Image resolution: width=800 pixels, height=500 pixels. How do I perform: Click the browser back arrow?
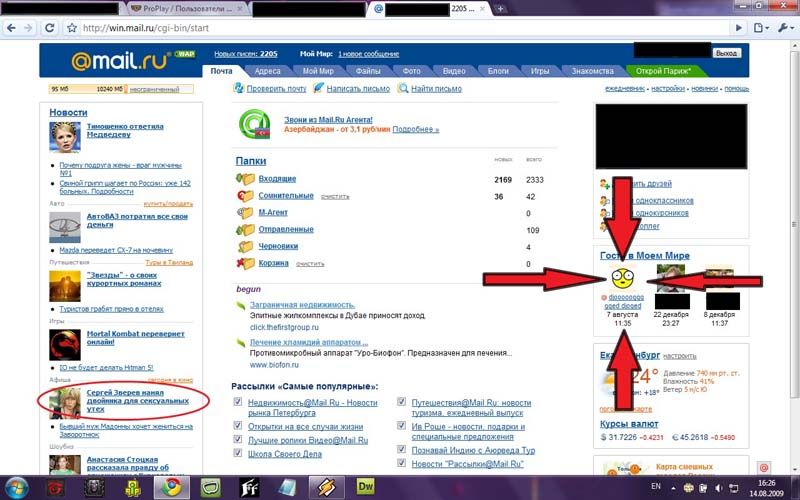pos(11,28)
